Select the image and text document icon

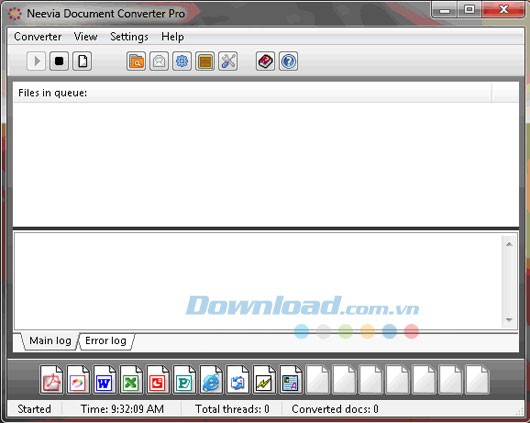(x=291, y=379)
